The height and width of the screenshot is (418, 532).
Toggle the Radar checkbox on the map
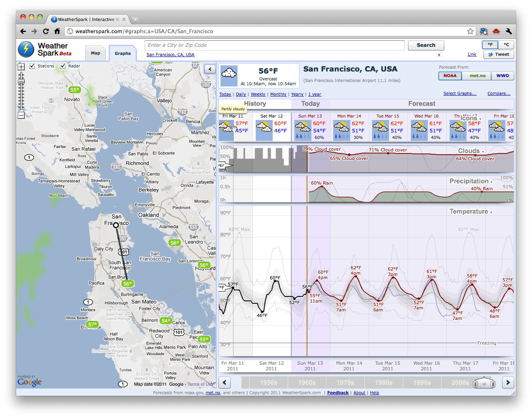63,65
